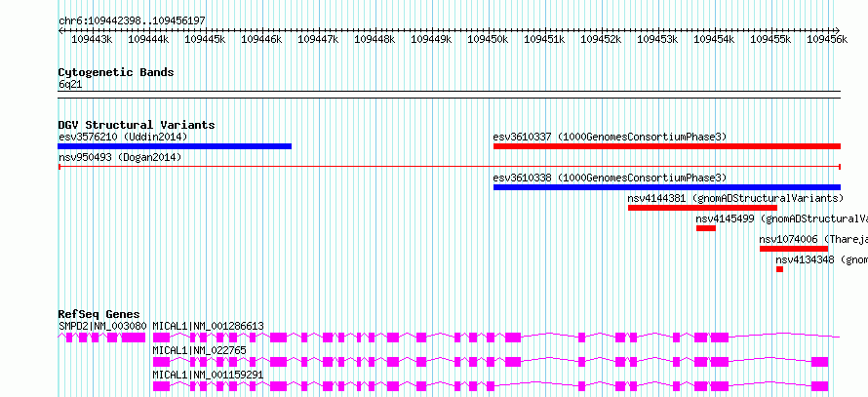The width and height of the screenshot is (868, 397).
Task: Select the small red nsv4145499 bar
Action: [706, 228]
